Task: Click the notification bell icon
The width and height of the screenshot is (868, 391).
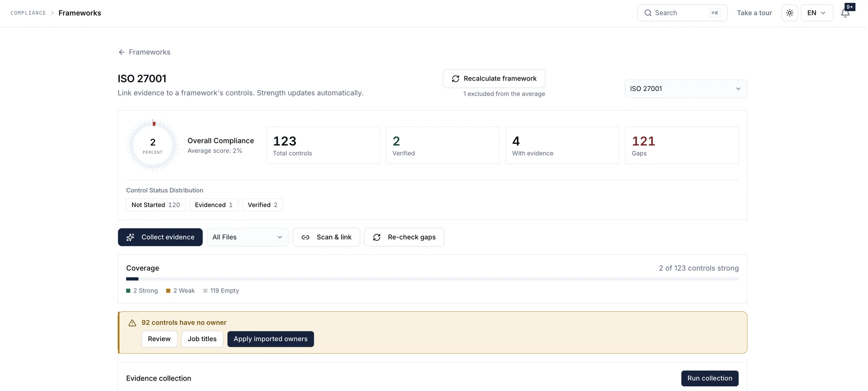Action: [845, 13]
